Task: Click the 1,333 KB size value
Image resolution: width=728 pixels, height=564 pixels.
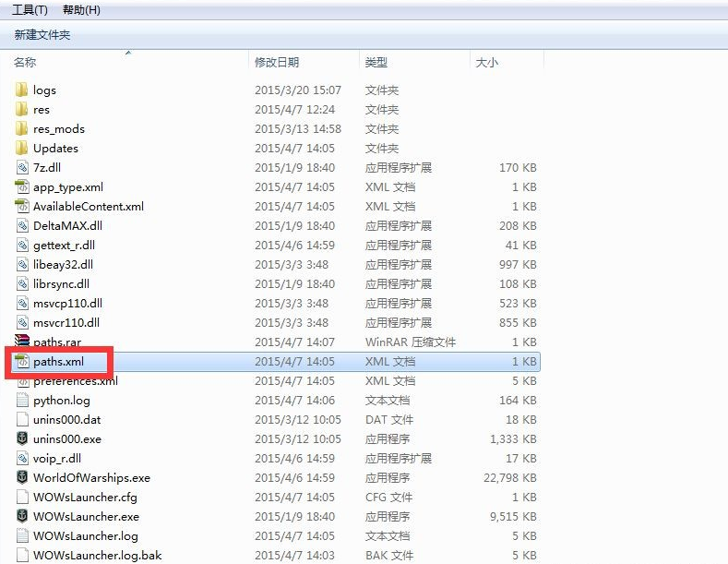Action: (x=514, y=439)
